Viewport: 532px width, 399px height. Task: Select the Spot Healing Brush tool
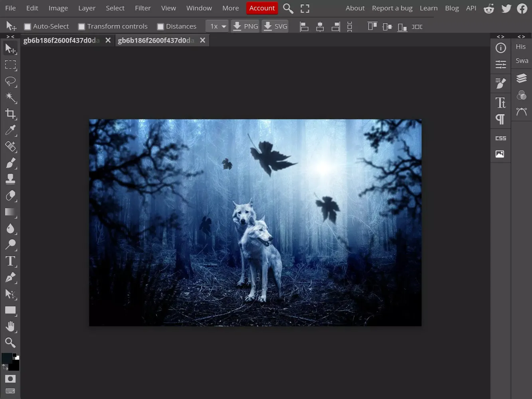click(x=10, y=146)
